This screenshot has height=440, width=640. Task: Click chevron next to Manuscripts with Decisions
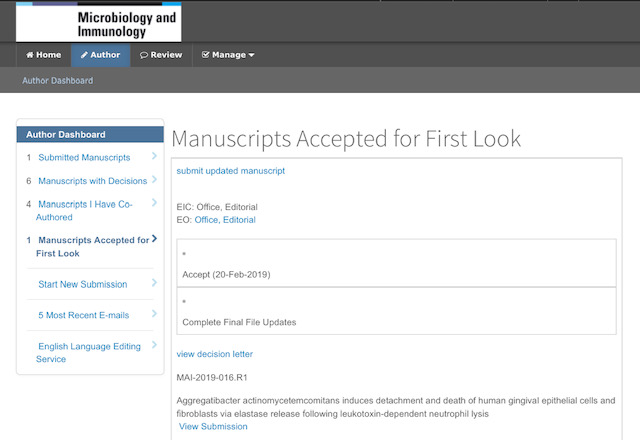pyautogui.click(x=154, y=179)
